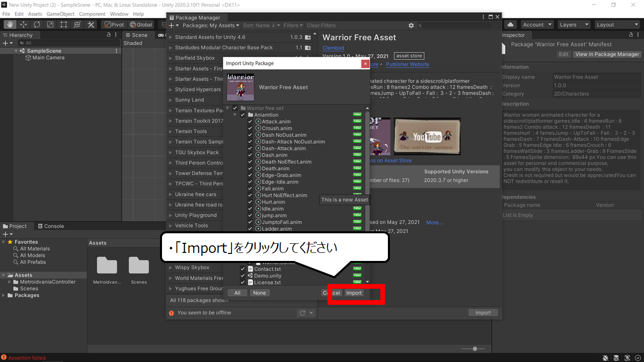
Task: Switch to the Scene tab
Action: (136, 35)
